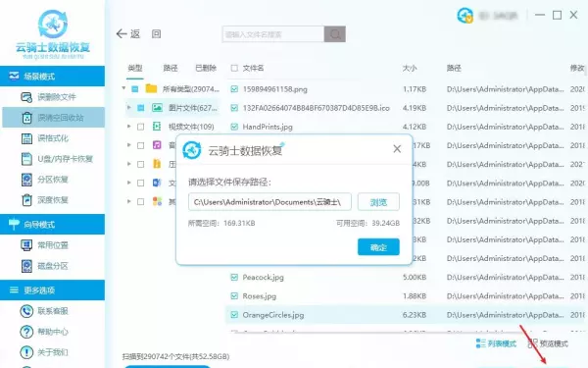The height and width of the screenshot is (368, 588).
Task: Sort by 文件名 column header
Action: click(253, 68)
